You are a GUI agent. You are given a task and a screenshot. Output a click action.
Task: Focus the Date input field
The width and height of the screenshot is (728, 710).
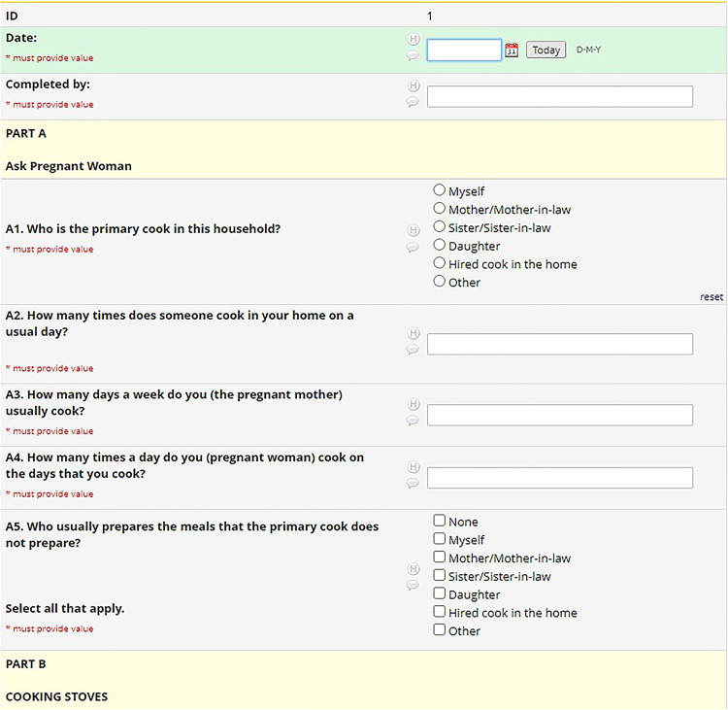tap(464, 50)
